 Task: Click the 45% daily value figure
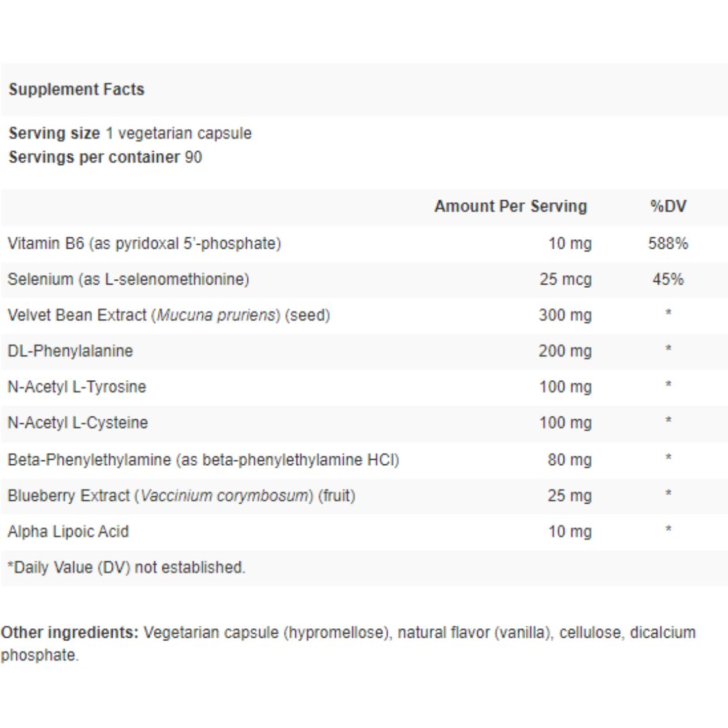(668, 279)
